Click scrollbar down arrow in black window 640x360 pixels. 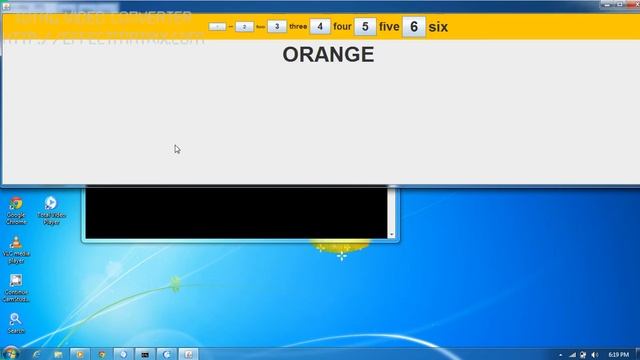coord(391,235)
